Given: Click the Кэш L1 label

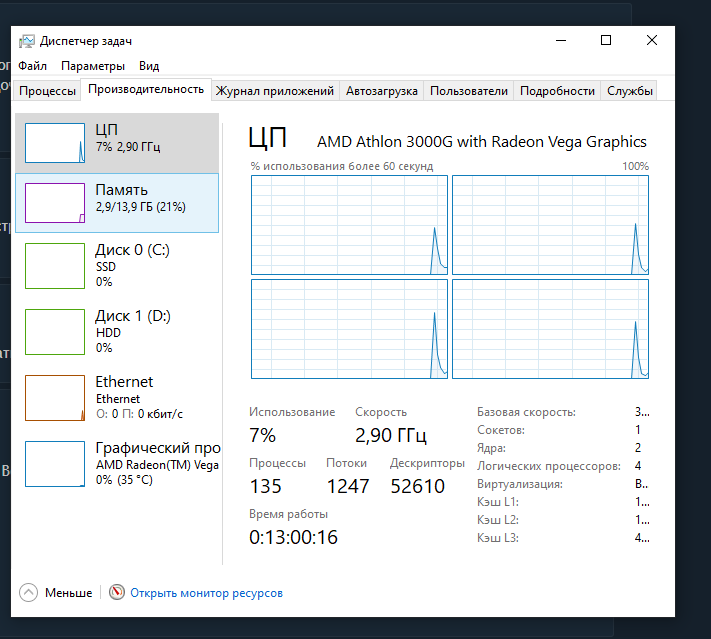Looking at the screenshot, I should point(497,502).
